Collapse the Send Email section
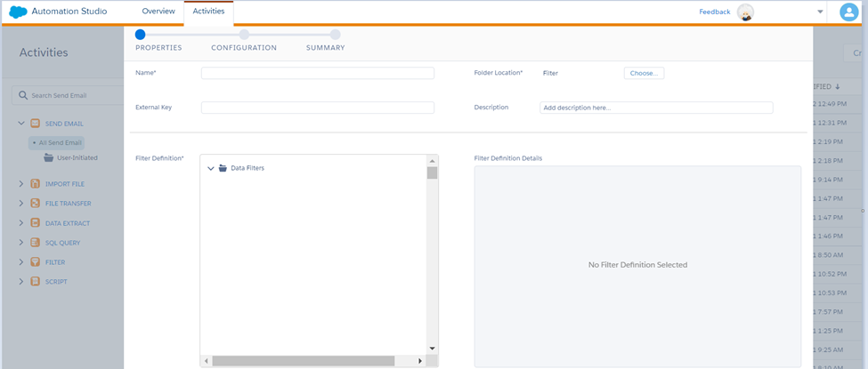Viewport: 868px width, 369px height. pos(21,124)
